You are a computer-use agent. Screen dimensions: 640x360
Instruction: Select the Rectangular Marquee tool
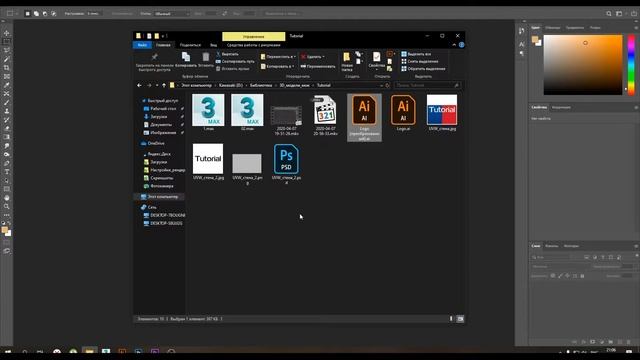7,42
